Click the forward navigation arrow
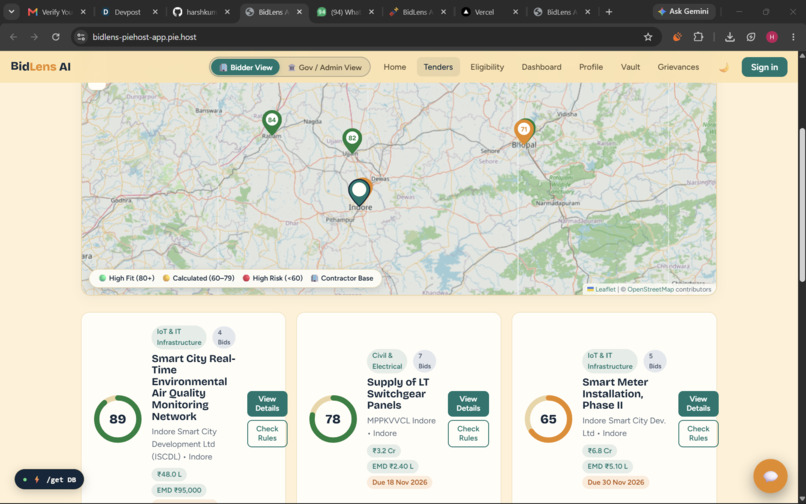Image resolution: width=806 pixels, height=504 pixels. pyautogui.click(x=34, y=37)
